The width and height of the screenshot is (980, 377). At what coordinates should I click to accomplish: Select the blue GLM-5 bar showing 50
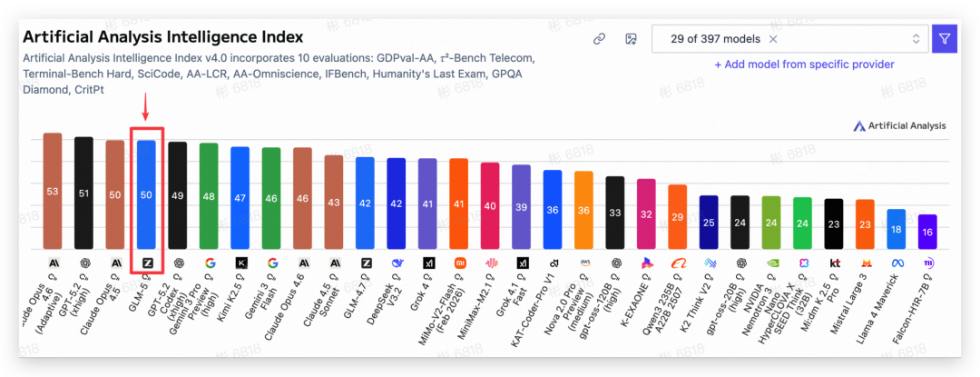click(146, 194)
